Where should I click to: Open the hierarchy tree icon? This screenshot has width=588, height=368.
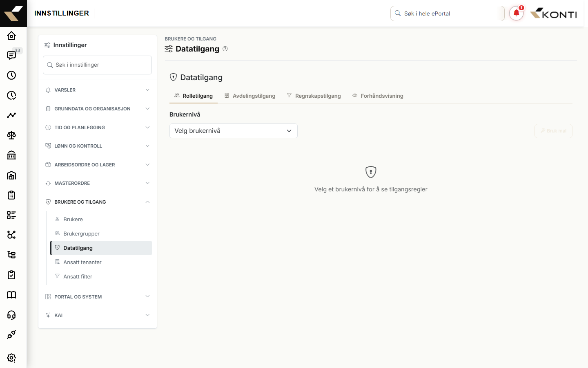coord(11,255)
